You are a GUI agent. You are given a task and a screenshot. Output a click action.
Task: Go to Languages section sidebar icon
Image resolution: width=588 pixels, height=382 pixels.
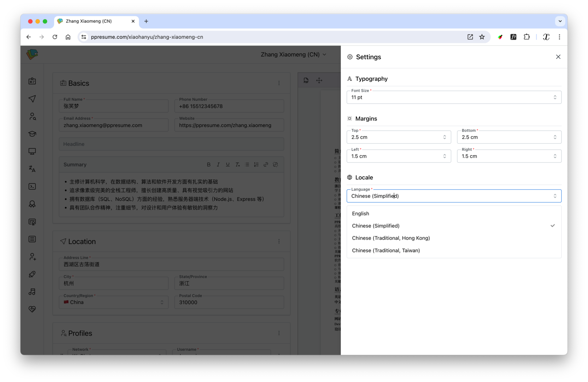(x=32, y=169)
